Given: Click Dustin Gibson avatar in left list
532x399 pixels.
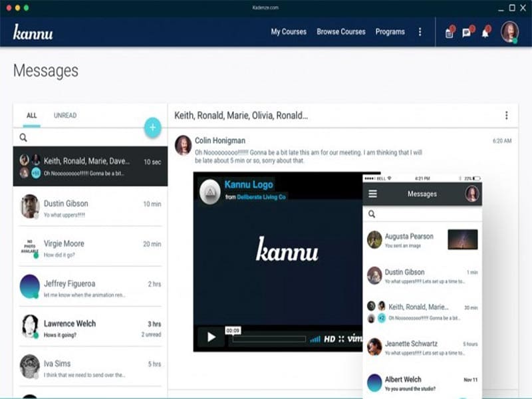Looking at the screenshot, I should pyautogui.click(x=30, y=206).
